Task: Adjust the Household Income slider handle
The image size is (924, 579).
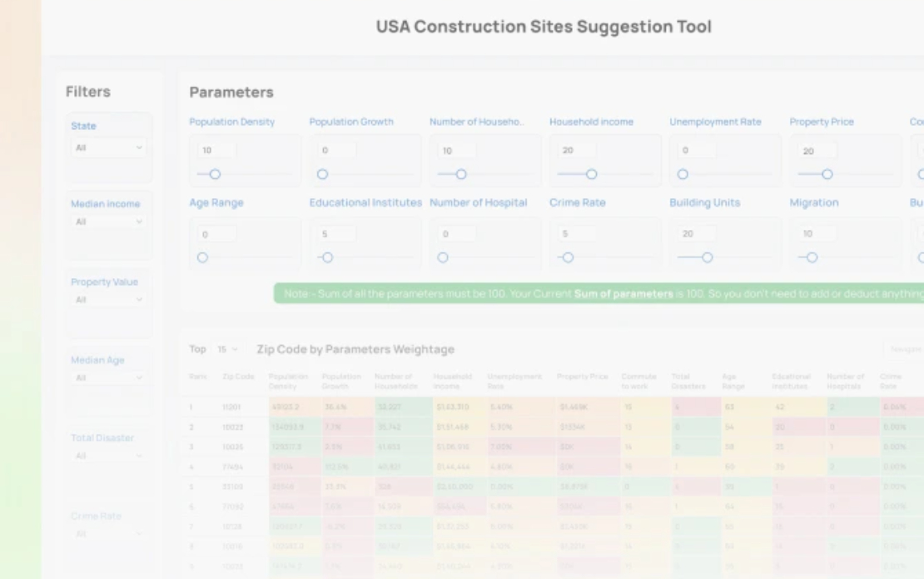Action: click(592, 174)
